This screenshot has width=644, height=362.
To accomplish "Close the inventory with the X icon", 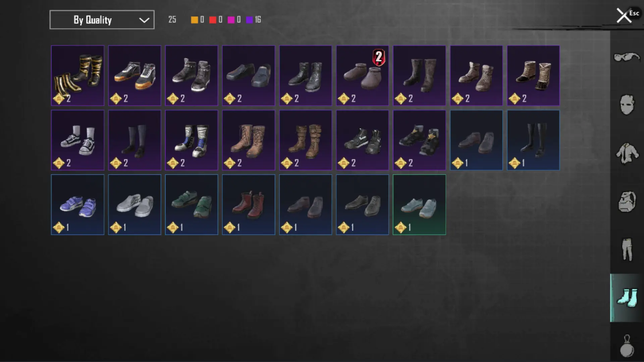I will 624,16.
